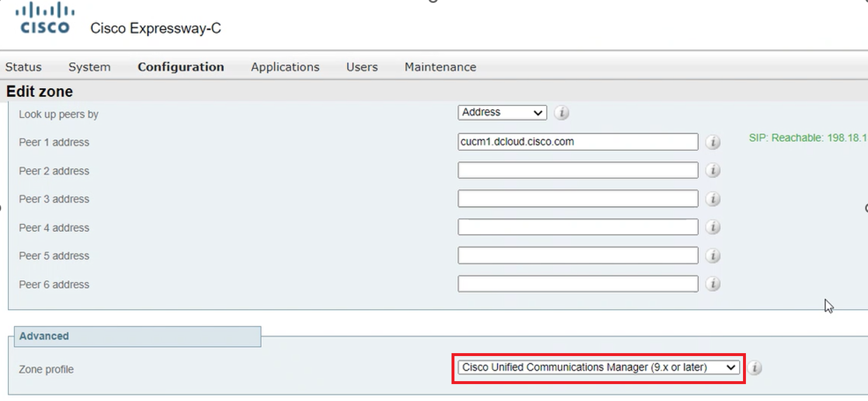Click info icon beside Peer 6 address
The width and height of the screenshot is (868, 401).
[x=712, y=284]
